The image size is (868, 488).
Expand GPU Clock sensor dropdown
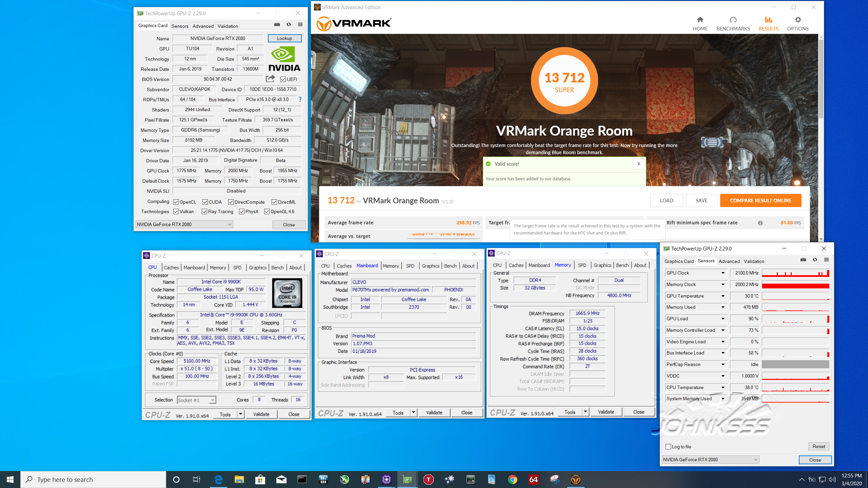[x=723, y=273]
